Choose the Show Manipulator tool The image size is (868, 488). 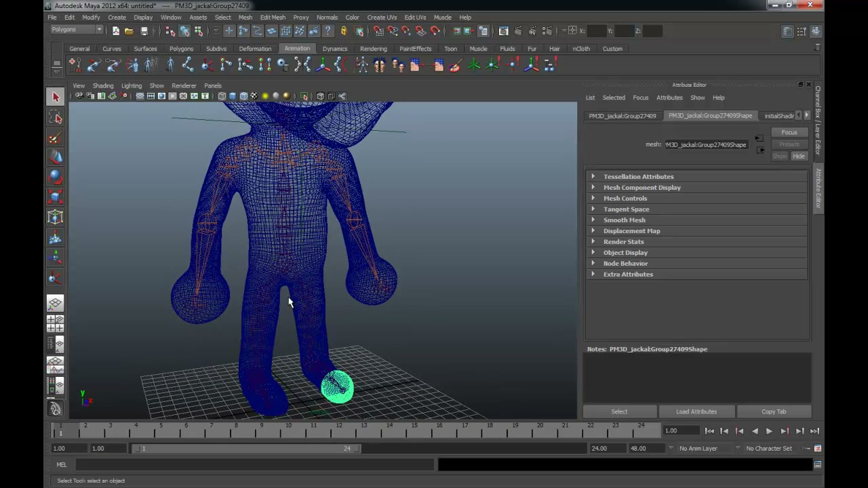(x=56, y=258)
